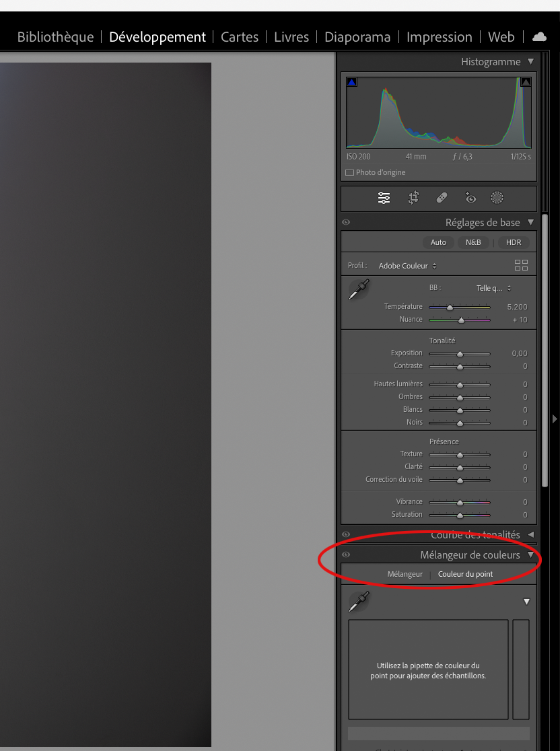Viewport: 560px width, 751px height.
Task: Select the Red eye correction tool
Action: tap(470, 198)
